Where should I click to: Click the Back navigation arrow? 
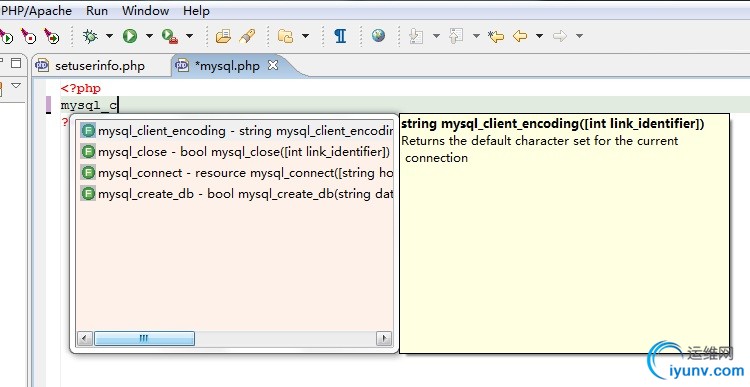click(x=520, y=36)
